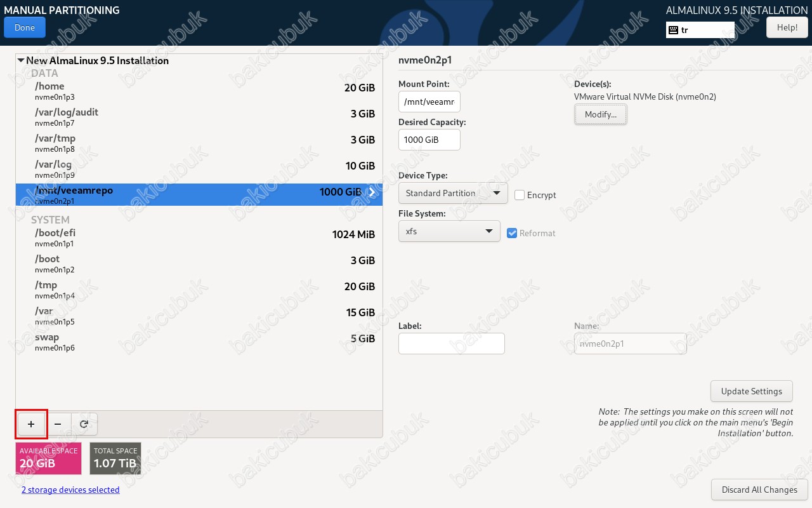Click the DATA section heading
Viewport: 812px width, 508px height.
(x=44, y=73)
